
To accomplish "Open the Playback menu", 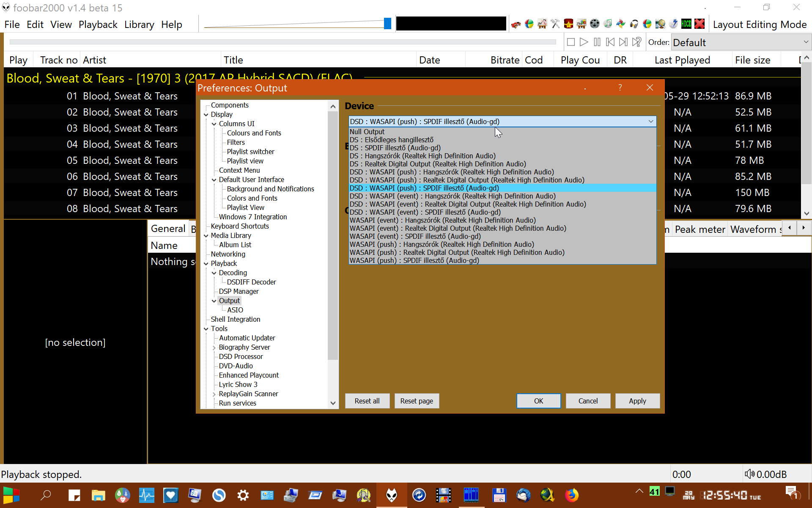I will (x=98, y=25).
